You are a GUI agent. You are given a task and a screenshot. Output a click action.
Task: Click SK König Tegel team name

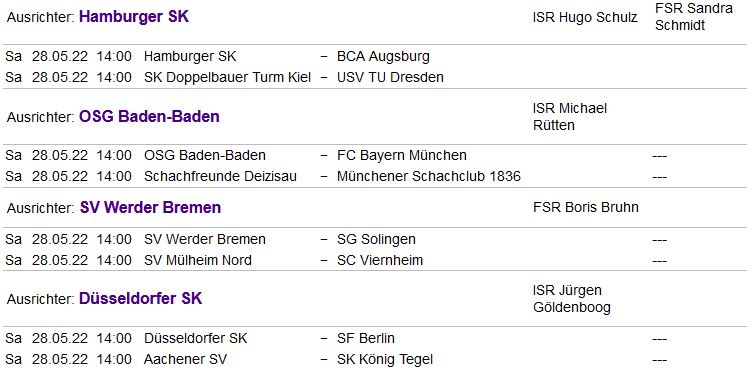[x=385, y=359]
